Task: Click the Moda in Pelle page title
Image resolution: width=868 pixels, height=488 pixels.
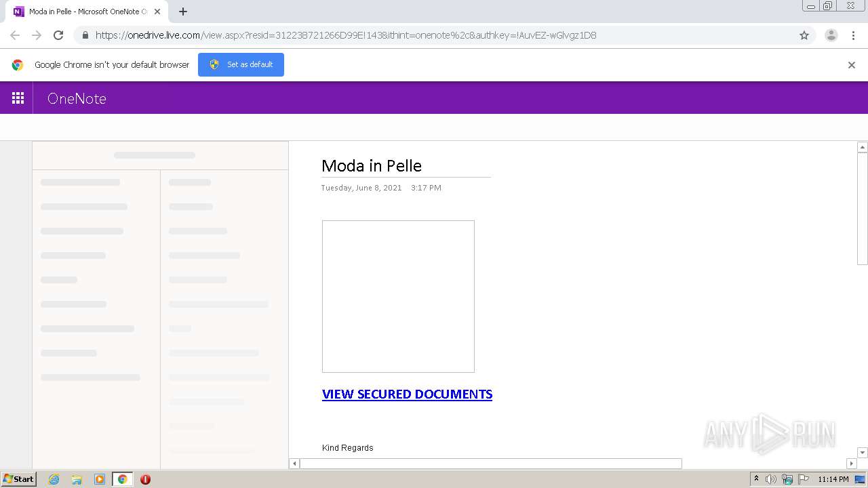Action: point(372,166)
